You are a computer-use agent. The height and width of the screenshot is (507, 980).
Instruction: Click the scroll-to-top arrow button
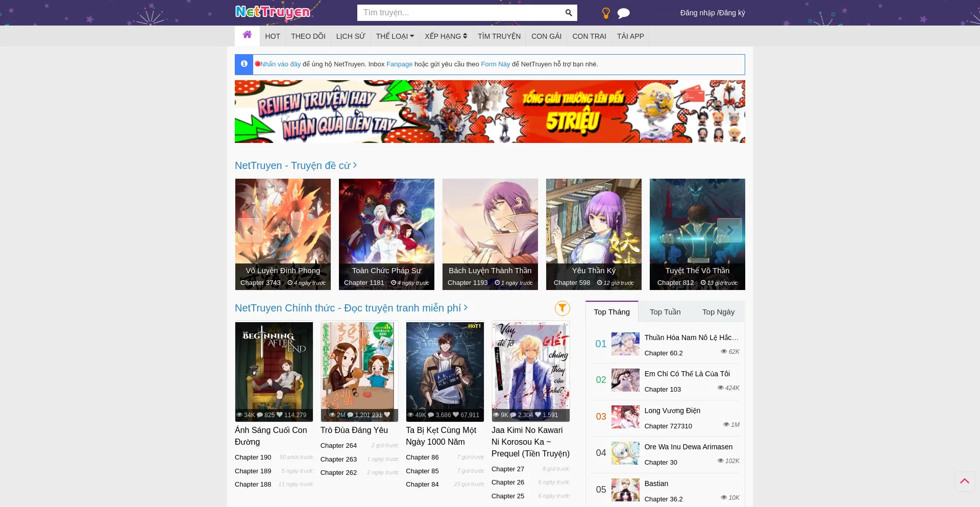pyautogui.click(x=964, y=481)
